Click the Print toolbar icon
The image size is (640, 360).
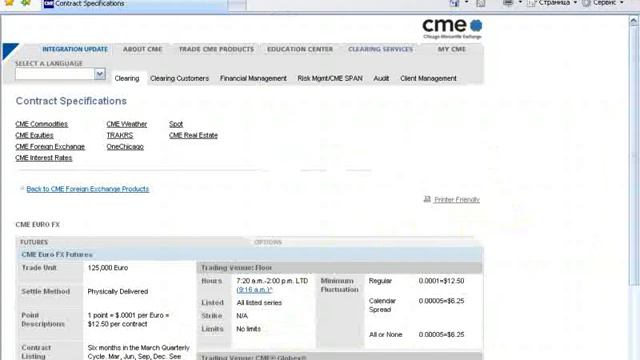click(x=508, y=3)
